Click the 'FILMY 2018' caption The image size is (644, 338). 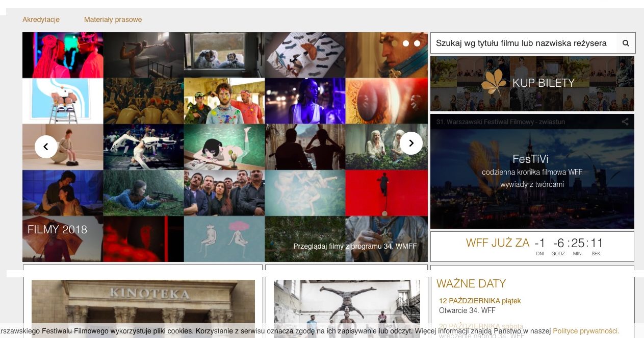click(58, 229)
